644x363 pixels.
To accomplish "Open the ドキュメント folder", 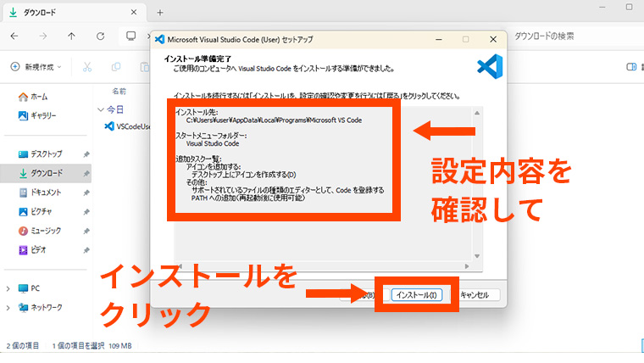I will click(x=46, y=193).
